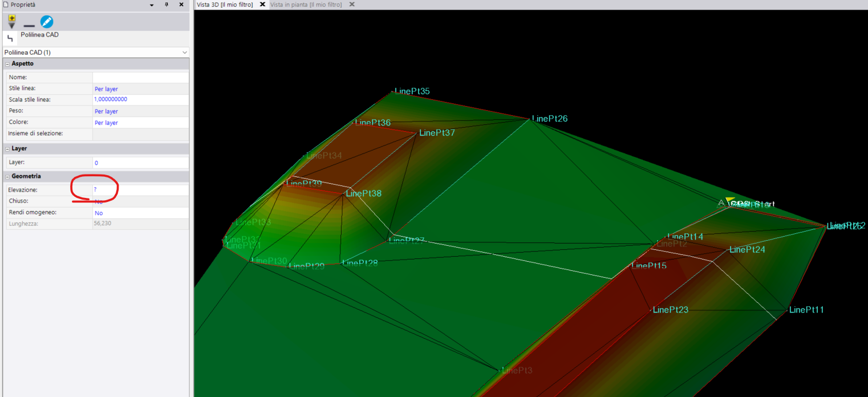Edit the Scala stile linea value 1,000000000
Screen dimensions: 868x397
click(x=140, y=99)
